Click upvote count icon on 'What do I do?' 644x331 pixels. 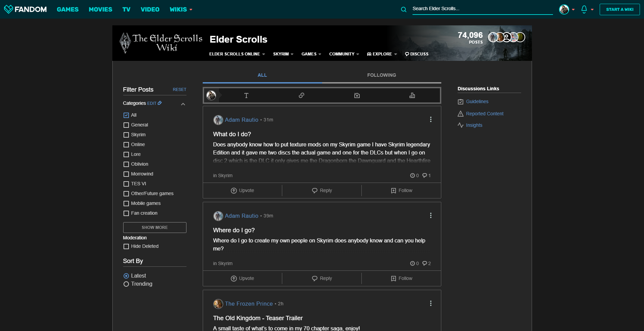tap(413, 176)
